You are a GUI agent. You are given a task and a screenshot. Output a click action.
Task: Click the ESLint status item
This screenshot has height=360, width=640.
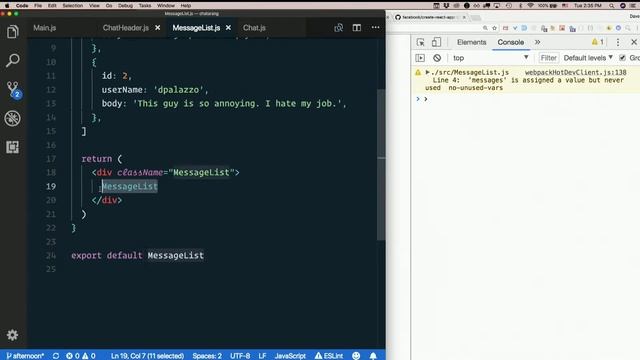pos(329,356)
